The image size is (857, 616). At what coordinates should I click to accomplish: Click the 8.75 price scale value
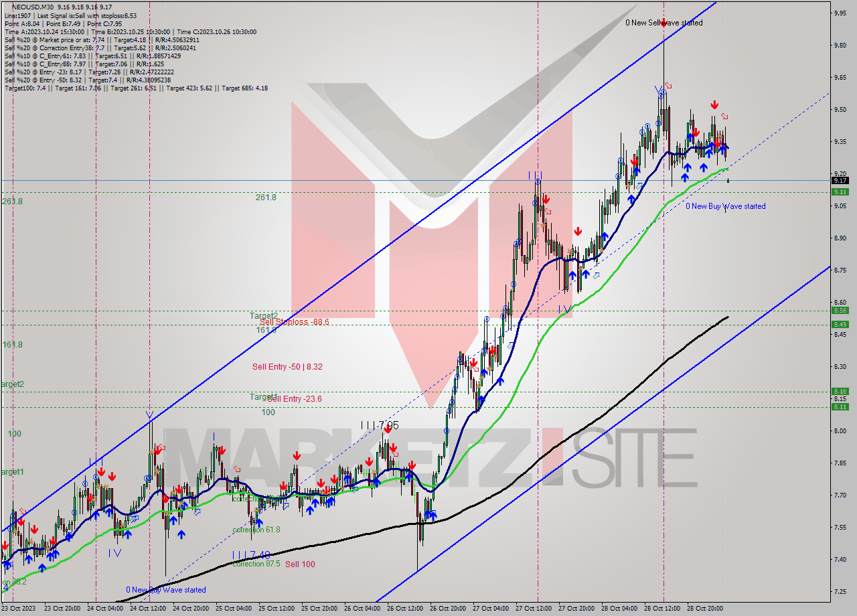pos(840,270)
